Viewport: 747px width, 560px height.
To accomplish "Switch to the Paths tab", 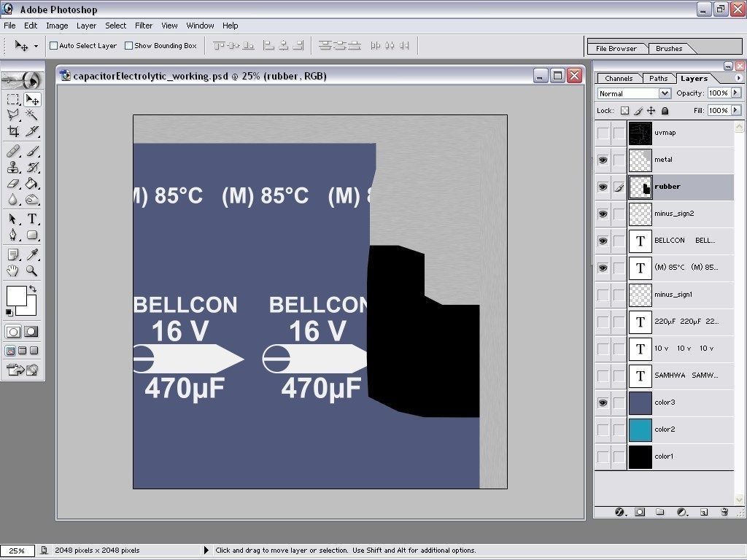I will [658, 79].
